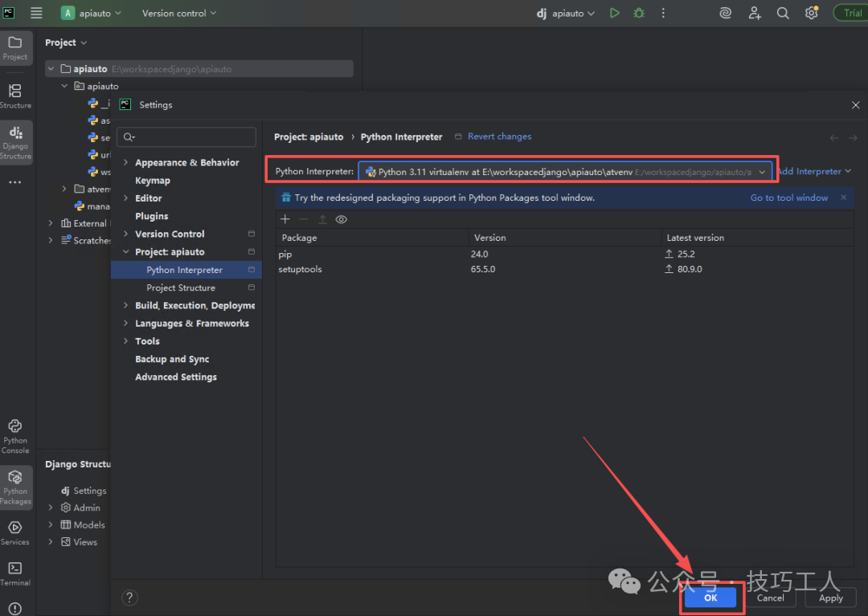Open the Add Interpreter dropdown

(813, 171)
